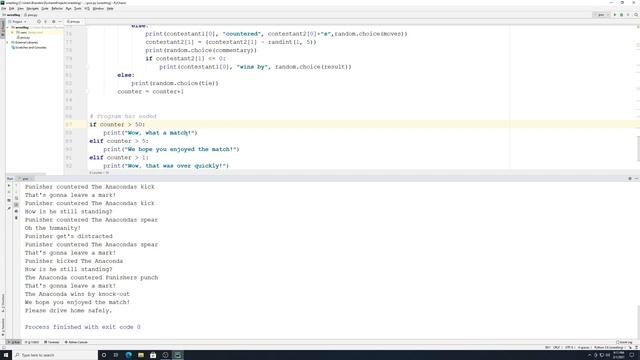The height and width of the screenshot is (360, 640).
Task: Open the Python Console tool window tab
Action: pyautogui.click(x=76, y=342)
